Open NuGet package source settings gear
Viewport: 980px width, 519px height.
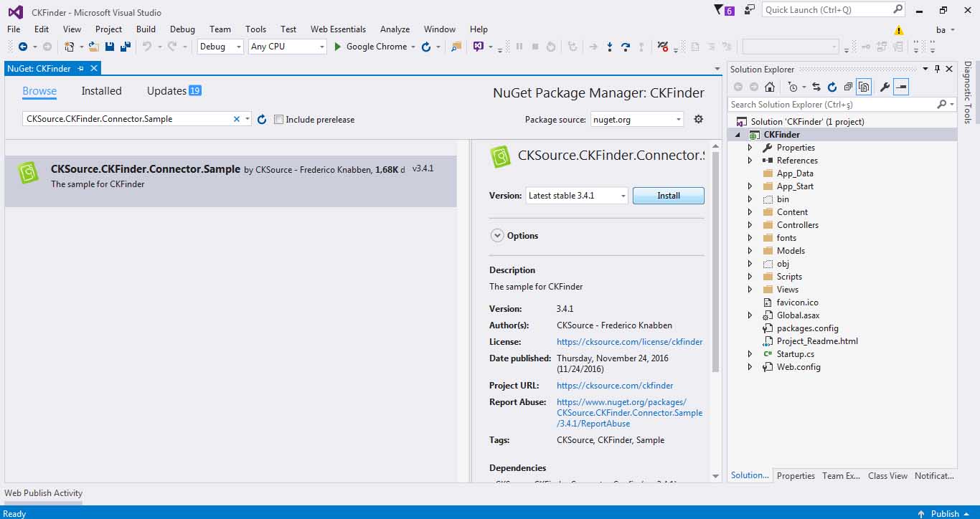click(x=698, y=119)
